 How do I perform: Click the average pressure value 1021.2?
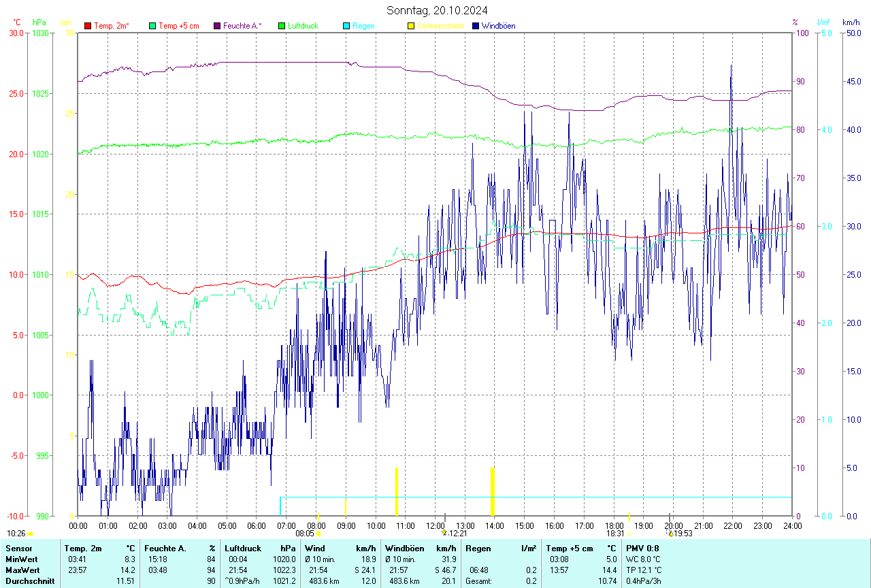285,581
